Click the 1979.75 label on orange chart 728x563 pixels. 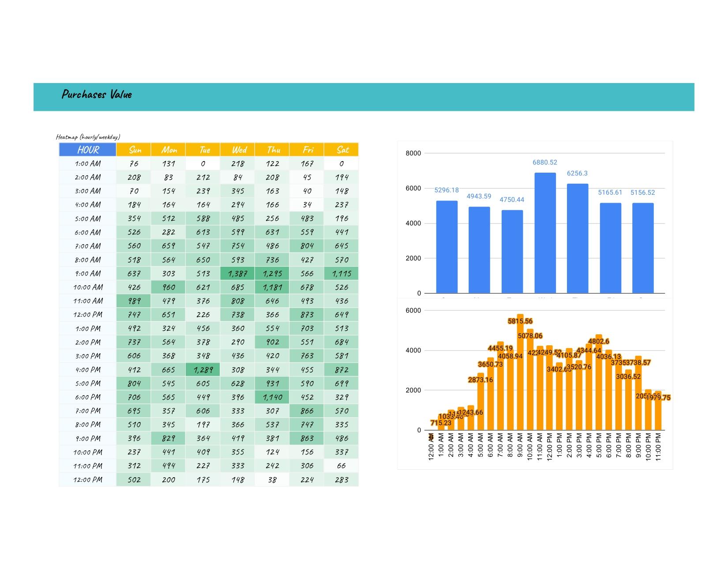coord(658,398)
